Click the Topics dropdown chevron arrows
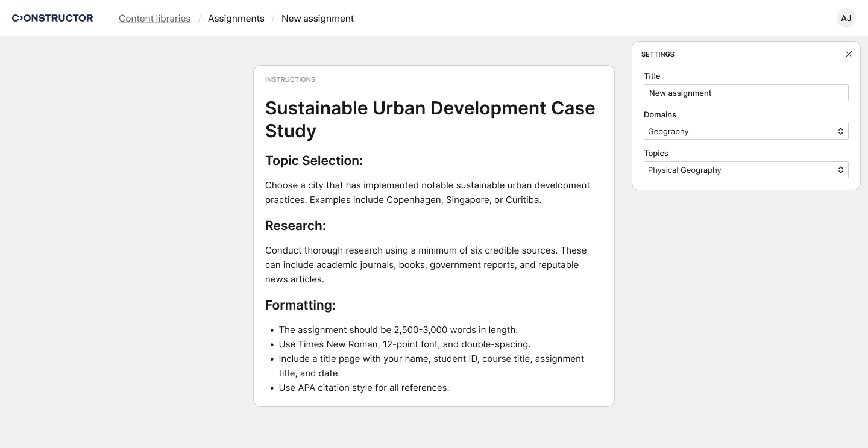 [840, 170]
